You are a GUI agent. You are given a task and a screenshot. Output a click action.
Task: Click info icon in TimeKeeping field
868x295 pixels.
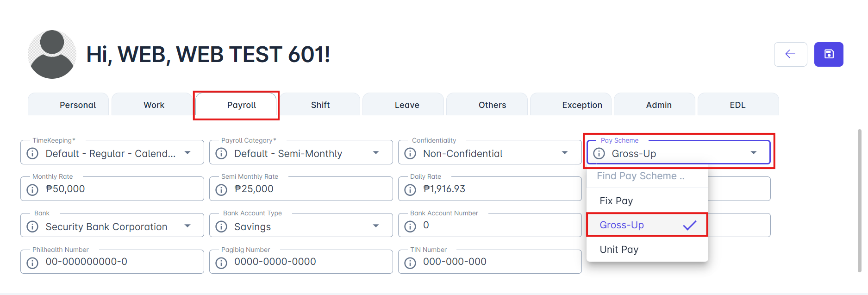click(x=32, y=153)
